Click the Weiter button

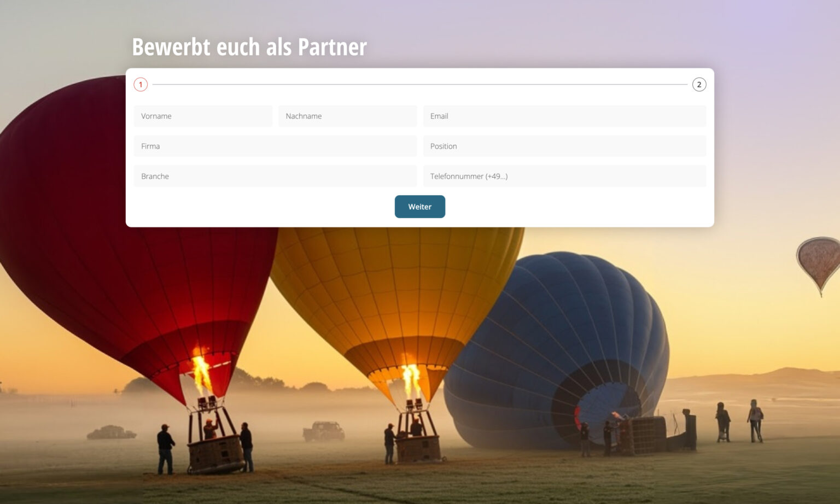click(420, 207)
